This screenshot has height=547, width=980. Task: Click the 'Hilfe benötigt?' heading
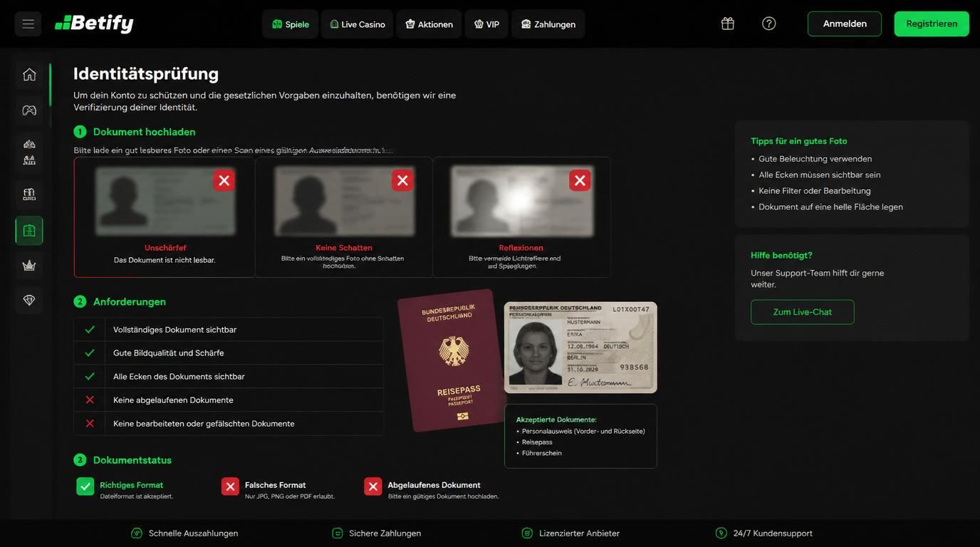(781, 255)
